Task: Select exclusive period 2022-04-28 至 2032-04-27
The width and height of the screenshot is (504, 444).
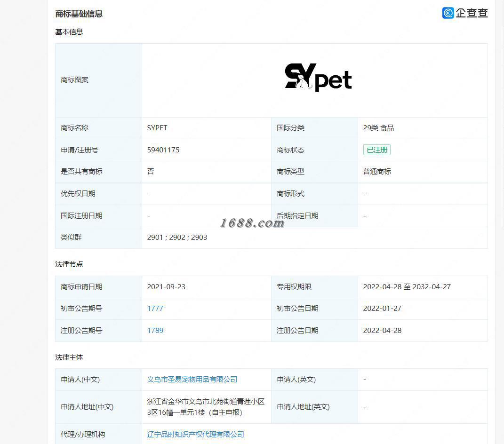Action: click(407, 286)
